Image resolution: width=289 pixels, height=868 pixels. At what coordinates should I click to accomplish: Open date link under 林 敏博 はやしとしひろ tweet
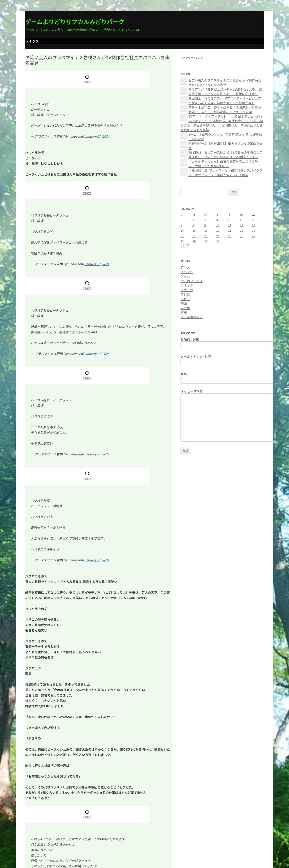click(97, 137)
